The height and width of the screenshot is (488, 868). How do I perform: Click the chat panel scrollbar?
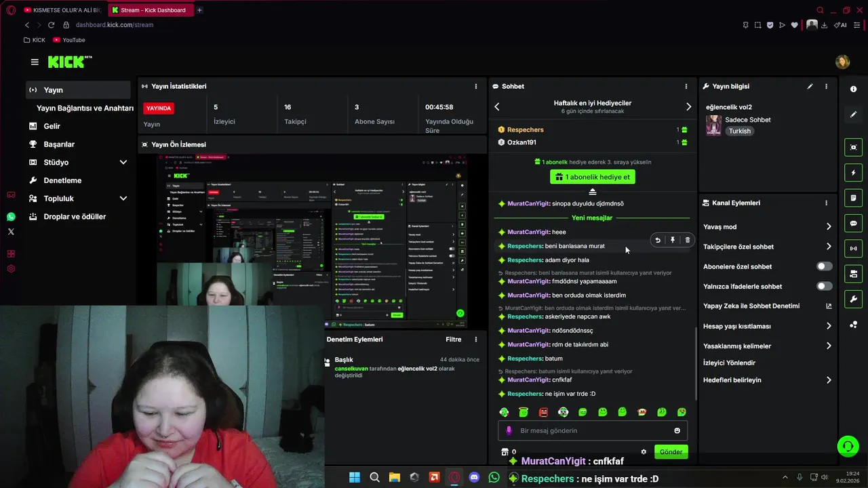pos(696,363)
